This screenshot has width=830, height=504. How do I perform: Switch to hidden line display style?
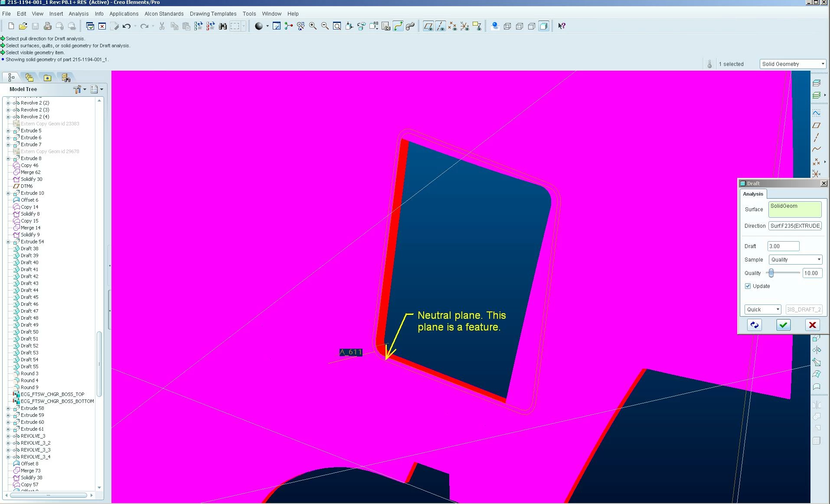coord(520,26)
